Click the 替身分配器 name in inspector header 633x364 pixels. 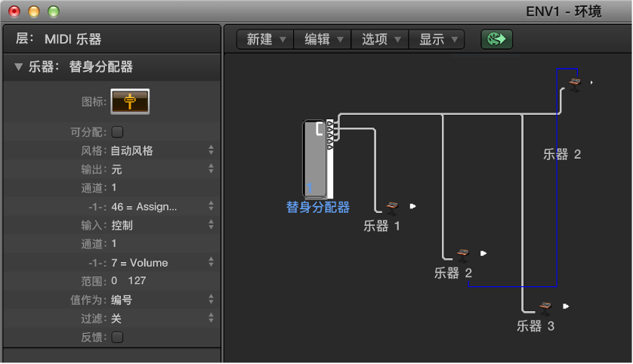(101, 66)
